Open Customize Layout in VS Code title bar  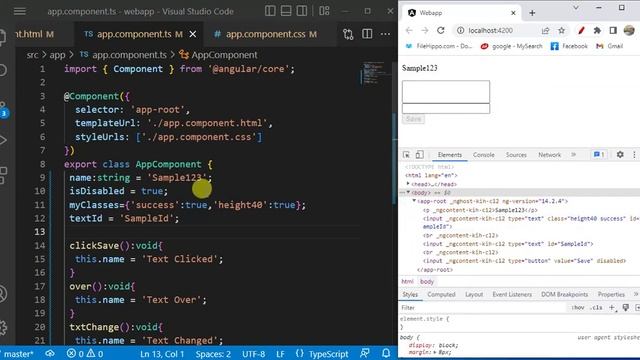(x=324, y=11)
